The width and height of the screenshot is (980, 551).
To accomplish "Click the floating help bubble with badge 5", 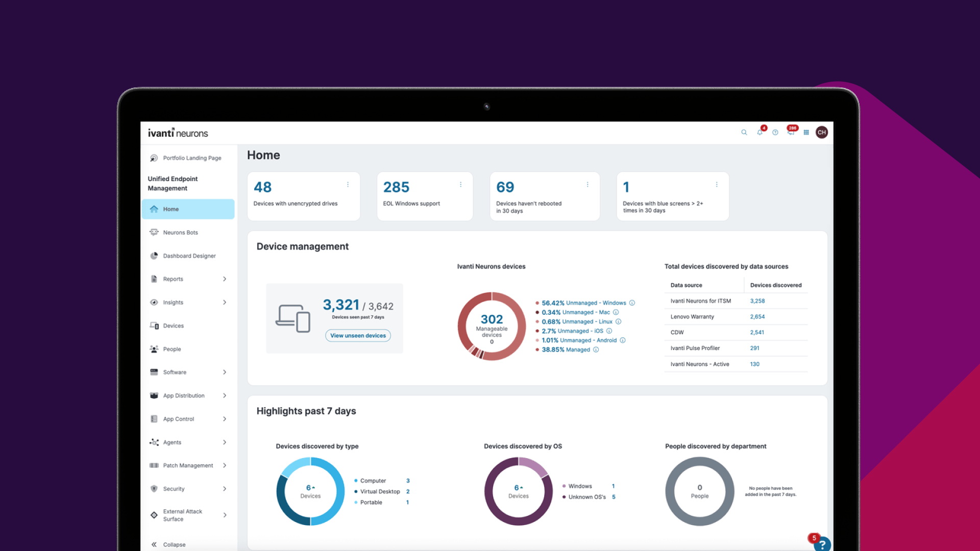I will click(822, 544).
